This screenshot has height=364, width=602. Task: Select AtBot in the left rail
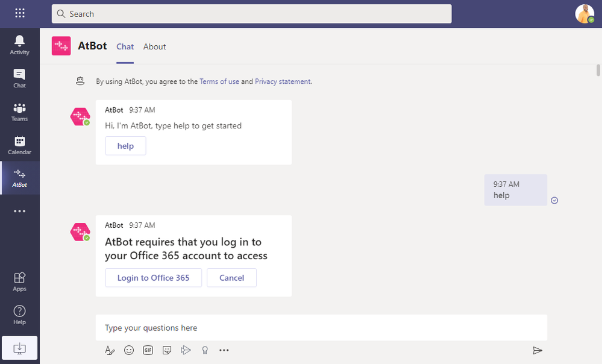19,178
